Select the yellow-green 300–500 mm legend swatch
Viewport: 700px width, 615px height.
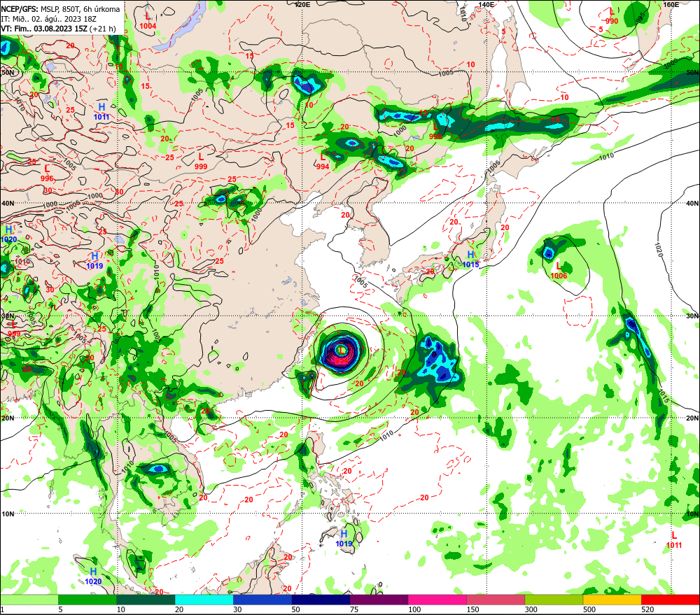click(554, 600)
